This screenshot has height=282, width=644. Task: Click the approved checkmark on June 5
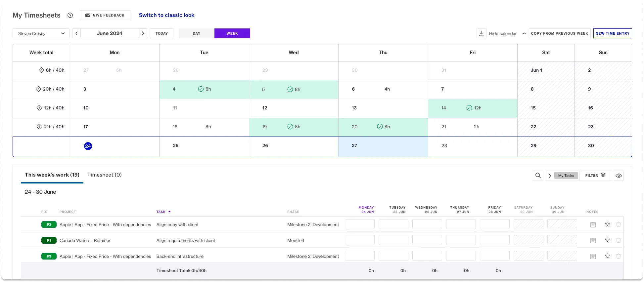pyautogui.click(x=290, y=89)
